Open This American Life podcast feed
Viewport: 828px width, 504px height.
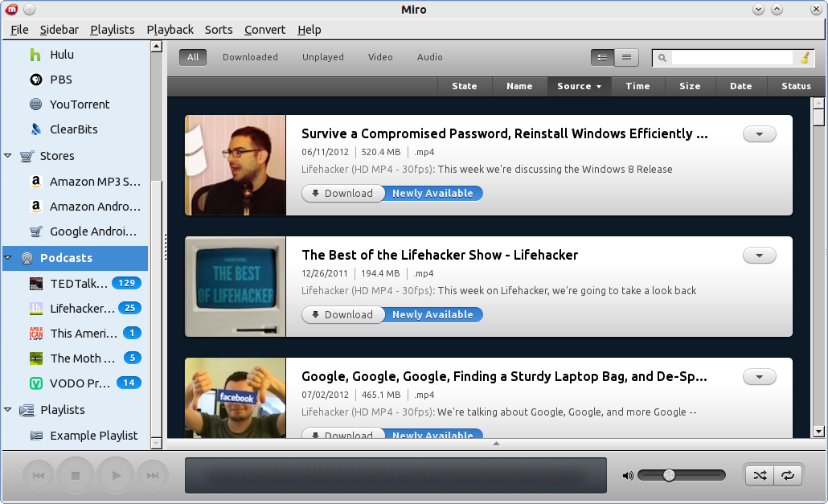75,333
